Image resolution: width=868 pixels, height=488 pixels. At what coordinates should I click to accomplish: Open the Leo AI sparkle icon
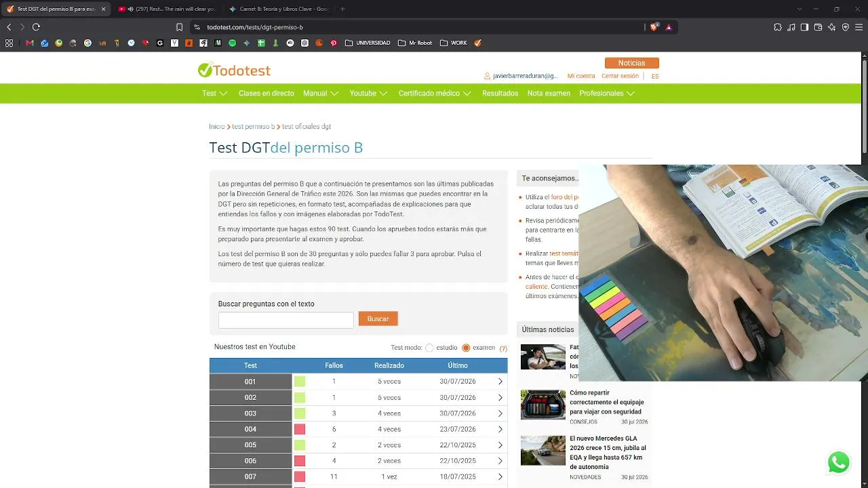[831, 27]
